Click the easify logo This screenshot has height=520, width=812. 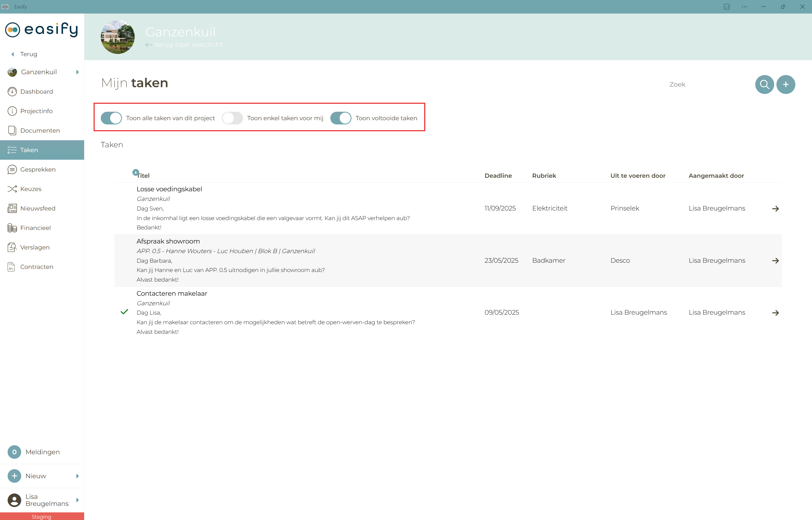coord(42,29)
